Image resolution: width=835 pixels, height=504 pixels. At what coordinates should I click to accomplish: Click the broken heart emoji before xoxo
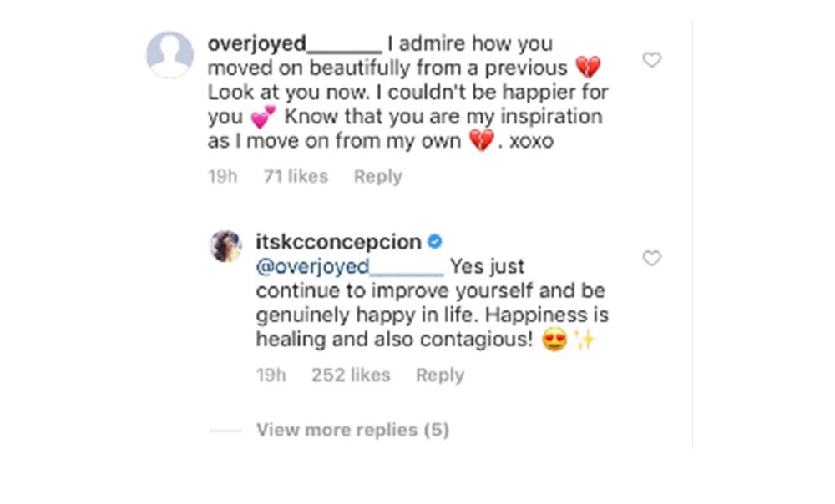pos(481,142)
